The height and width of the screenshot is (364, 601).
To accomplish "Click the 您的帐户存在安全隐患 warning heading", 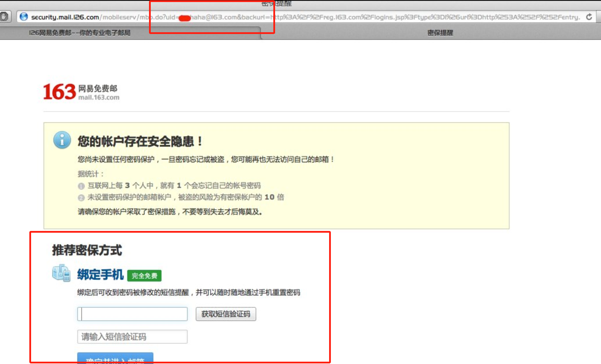I will point(139,141).
